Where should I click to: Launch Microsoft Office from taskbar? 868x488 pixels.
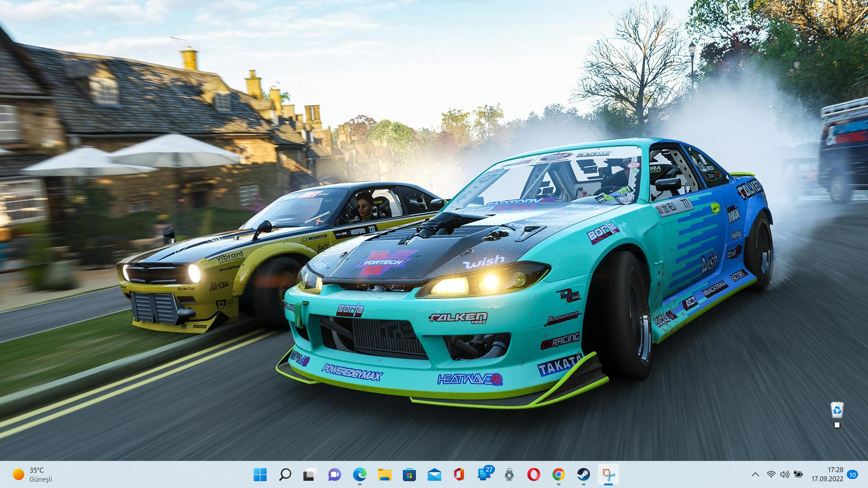pos(459,474)
